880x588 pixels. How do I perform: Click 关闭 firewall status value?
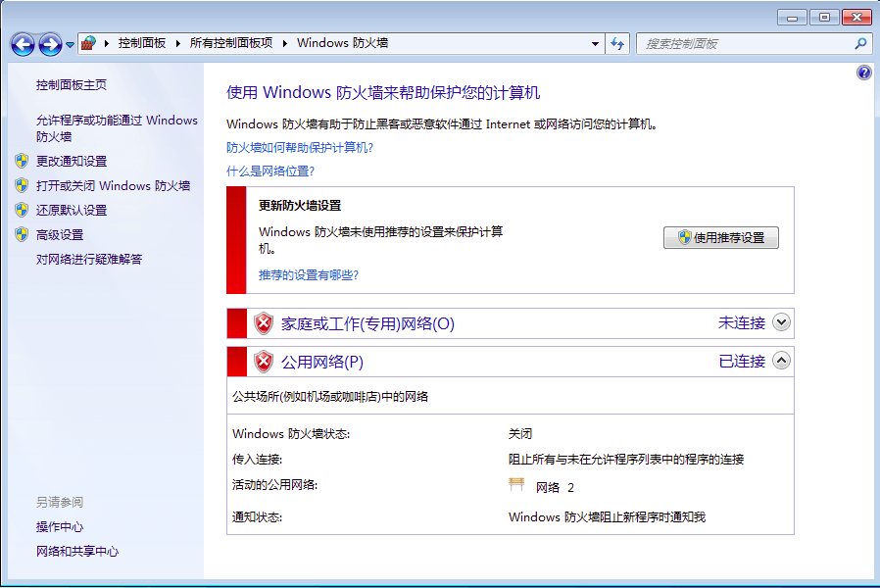[x=520, y=434]
